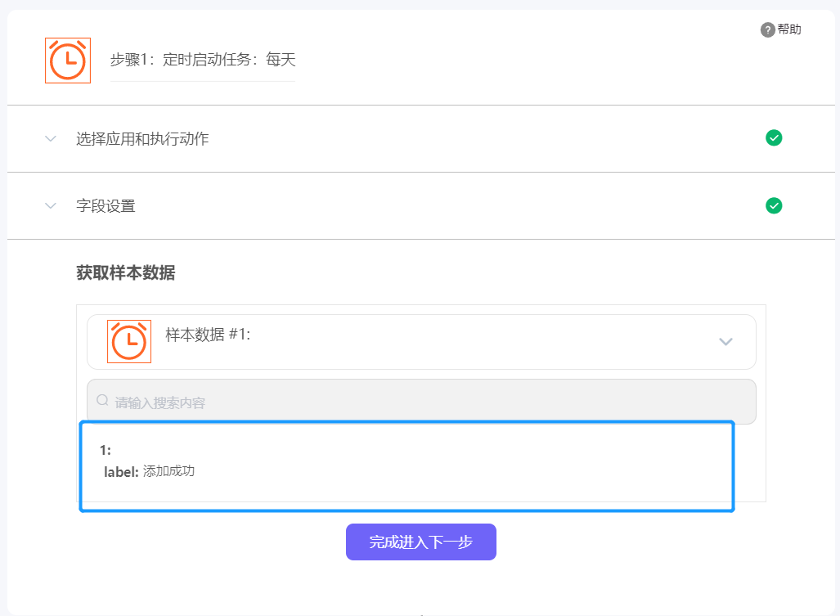Click the magnifier icon in the search box
Viewport: 840px width, 616px height.
pos(103,401)
